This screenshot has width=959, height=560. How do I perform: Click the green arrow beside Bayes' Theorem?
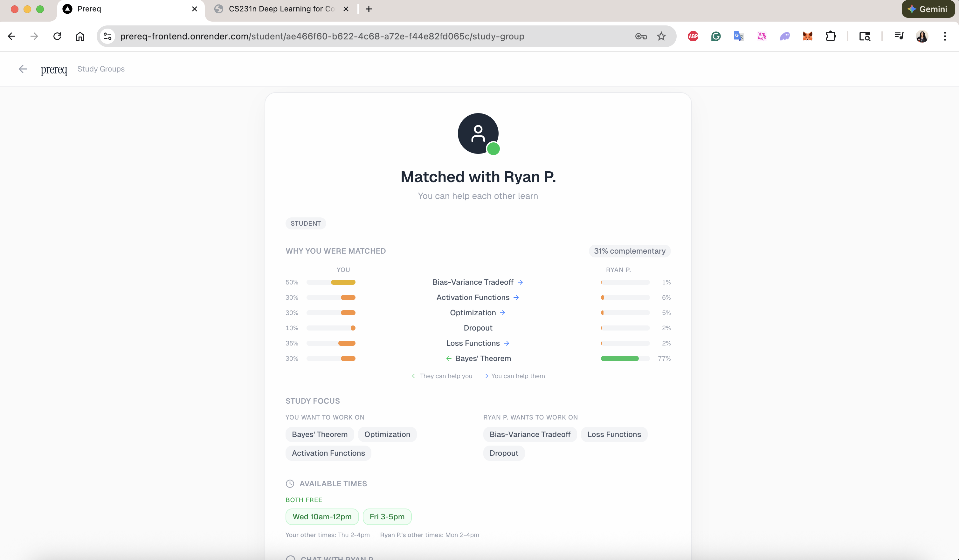pos(449,359)
